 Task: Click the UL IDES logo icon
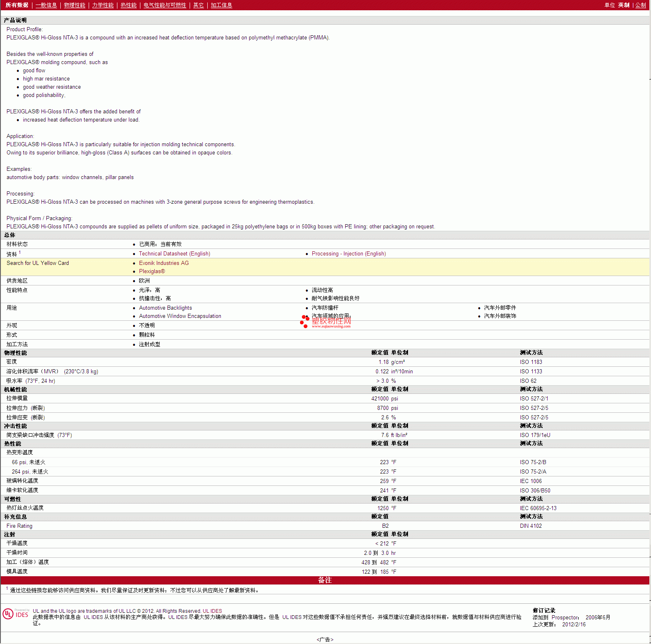coord(16,614)
